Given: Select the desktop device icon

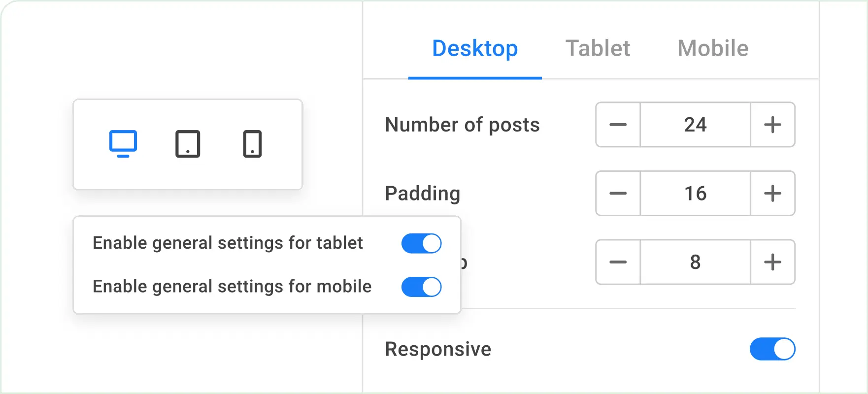Looking at the screenshot, I should coord(123,144).
